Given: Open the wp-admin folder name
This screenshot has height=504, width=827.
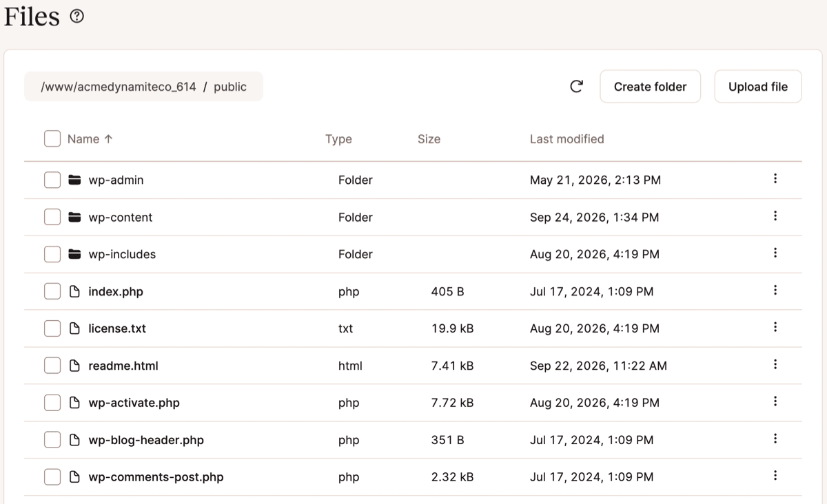Looking at the screenshot, I should [x=116, y=180].
